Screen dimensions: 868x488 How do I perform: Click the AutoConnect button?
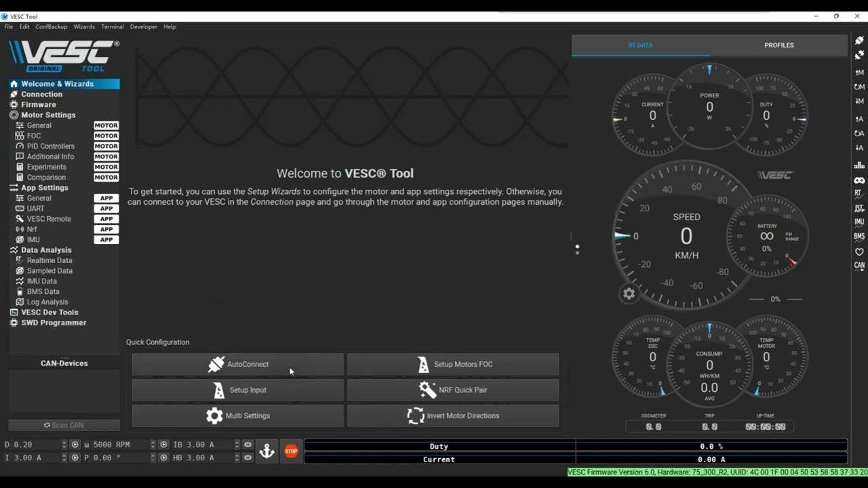(x=238, y=364)
